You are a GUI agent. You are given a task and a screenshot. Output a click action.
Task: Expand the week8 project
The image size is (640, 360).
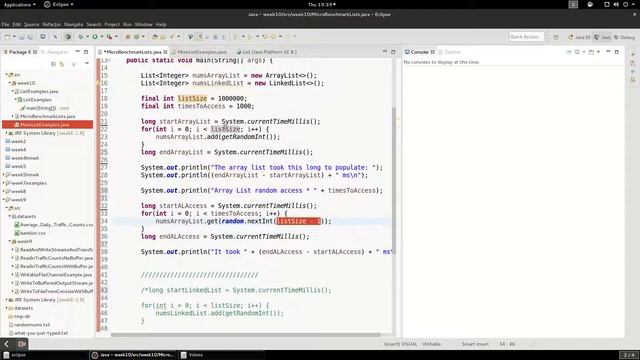4,191
